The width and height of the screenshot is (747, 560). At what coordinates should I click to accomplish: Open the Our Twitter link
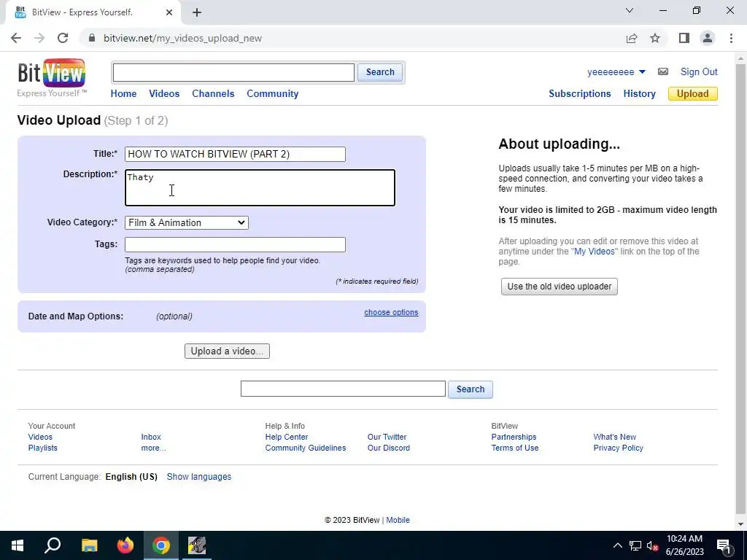click(387, 437)
